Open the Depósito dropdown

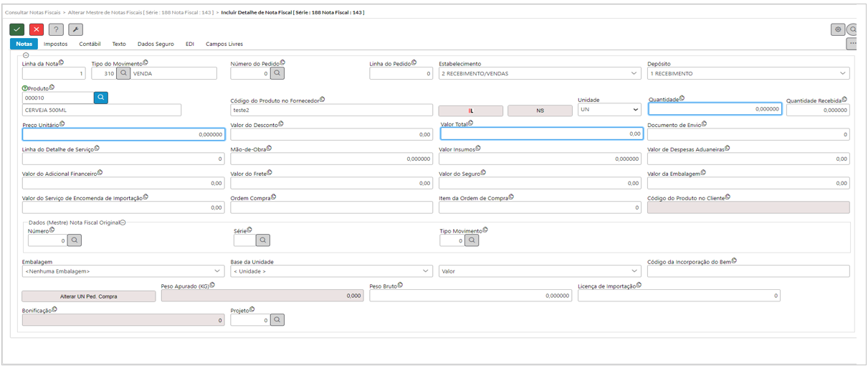748,73
